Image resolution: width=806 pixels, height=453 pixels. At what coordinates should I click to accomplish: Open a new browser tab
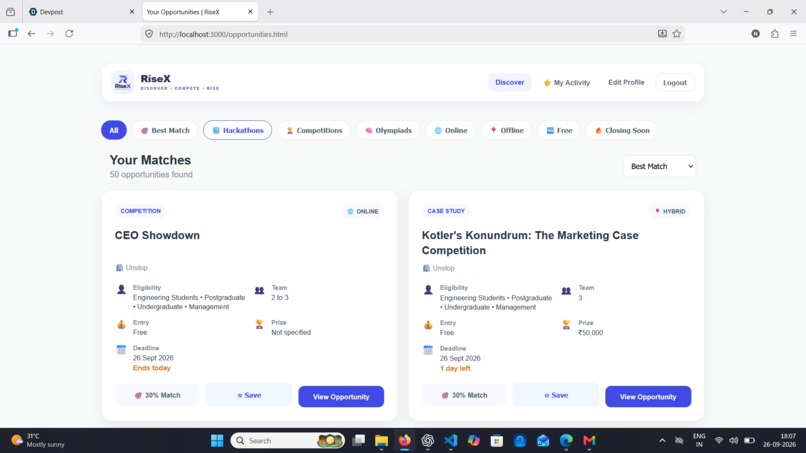270,12
